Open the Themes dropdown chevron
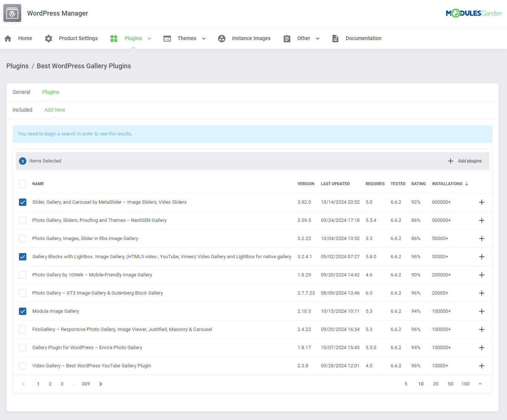The width and height of the screenshot is (507, 420). tap(204, 38)
